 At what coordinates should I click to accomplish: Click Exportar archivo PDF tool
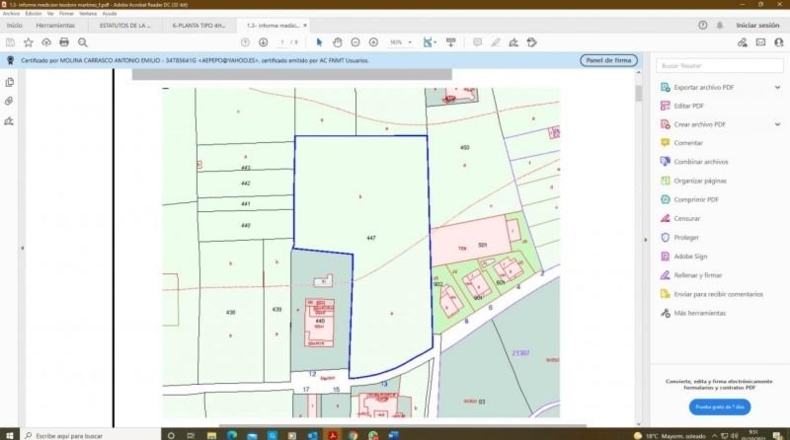coord(704,87)
